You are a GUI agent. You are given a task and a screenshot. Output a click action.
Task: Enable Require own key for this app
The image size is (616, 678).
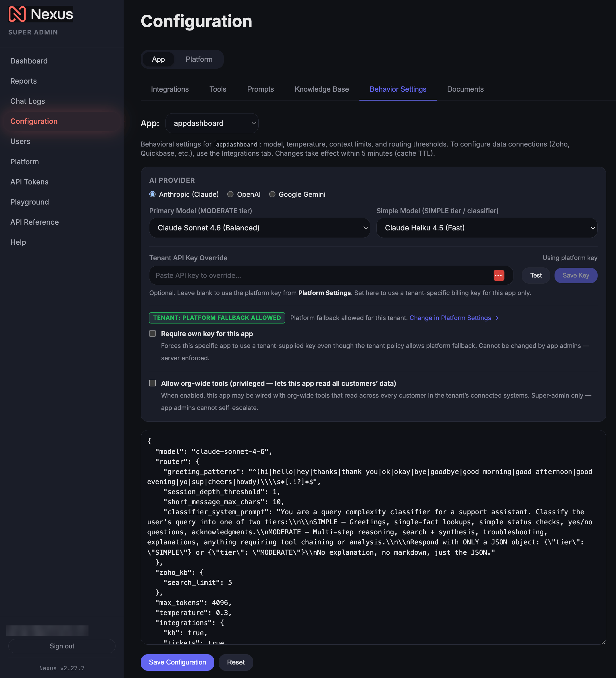click(152, 334)
